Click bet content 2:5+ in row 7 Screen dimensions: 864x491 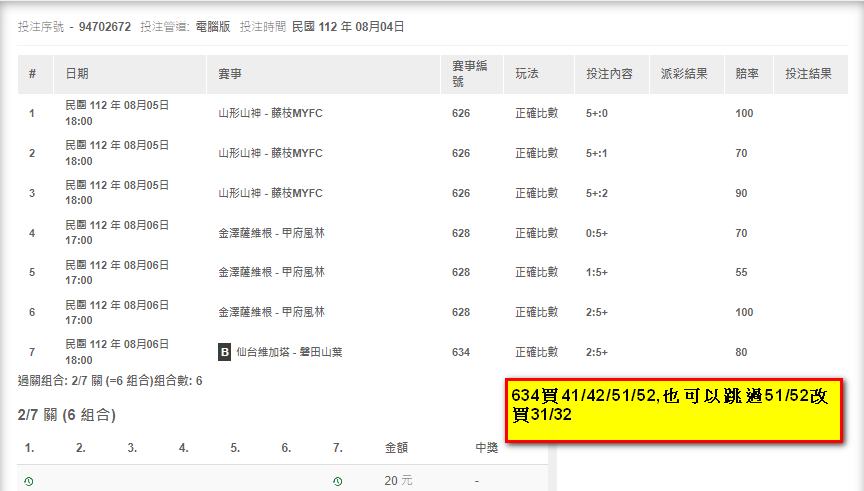point(597,352)
